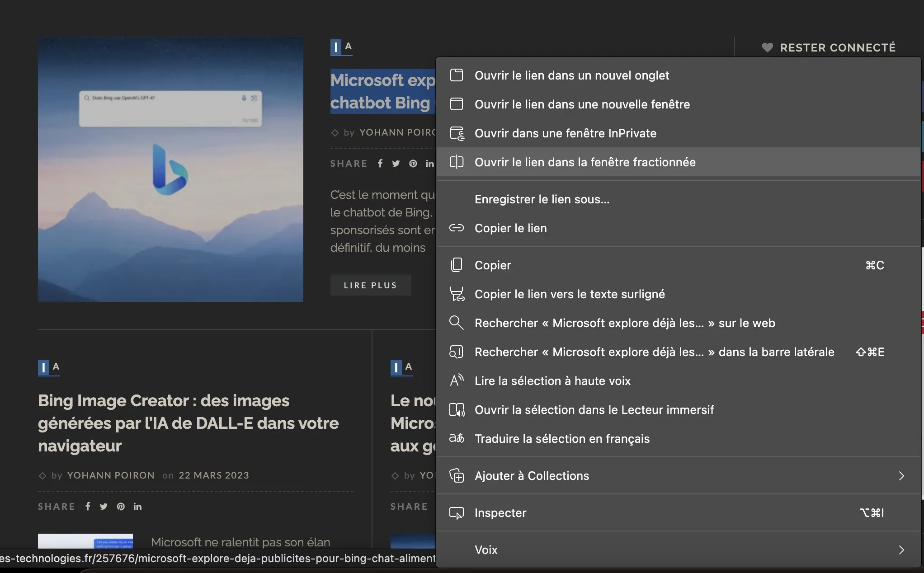Click the IA tag above Bing Image Creator
Image resolution: width=924 pixels, height=573 pixels.
click(x=49, y=367)
